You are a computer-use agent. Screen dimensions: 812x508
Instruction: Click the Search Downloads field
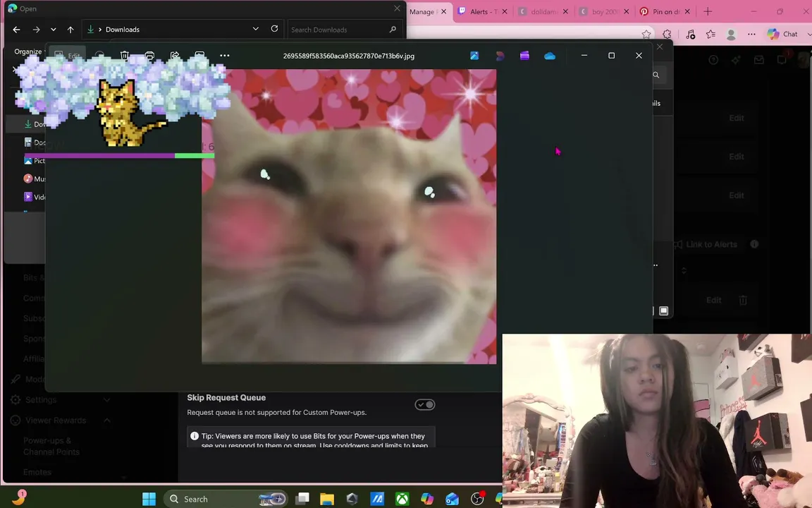tap(344, 30)
